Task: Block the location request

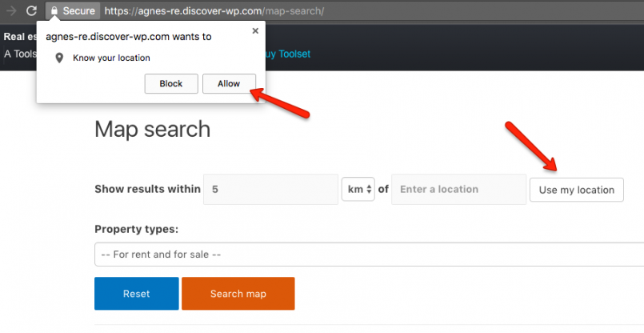Action: (171, 83)
